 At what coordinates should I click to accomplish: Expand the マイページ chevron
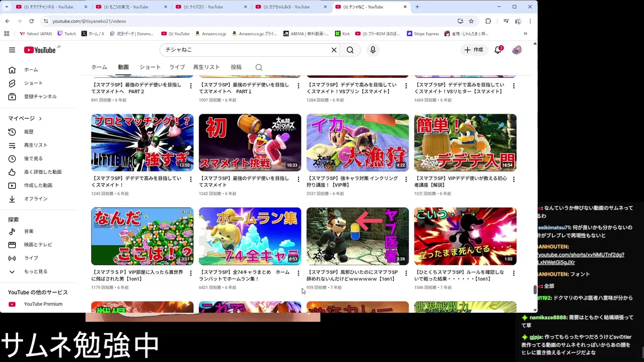point(40,119)
